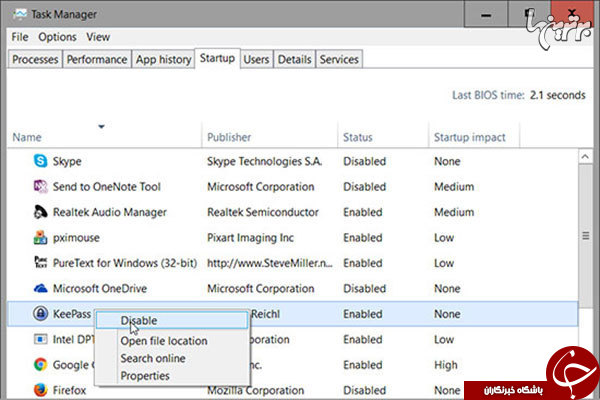Switch to the Services tab
Image resolution: width=600 pixels, height=400 pixels.
click(x=339, y=59)
